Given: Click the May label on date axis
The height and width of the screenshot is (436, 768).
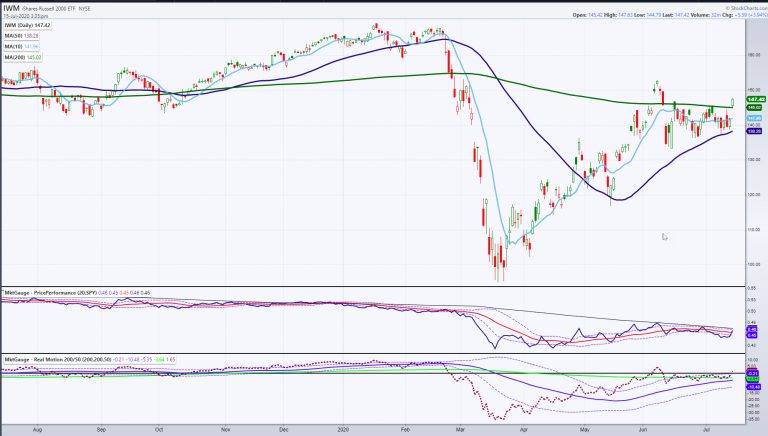Looking at the screenshot, I should [x=585, y=430].
